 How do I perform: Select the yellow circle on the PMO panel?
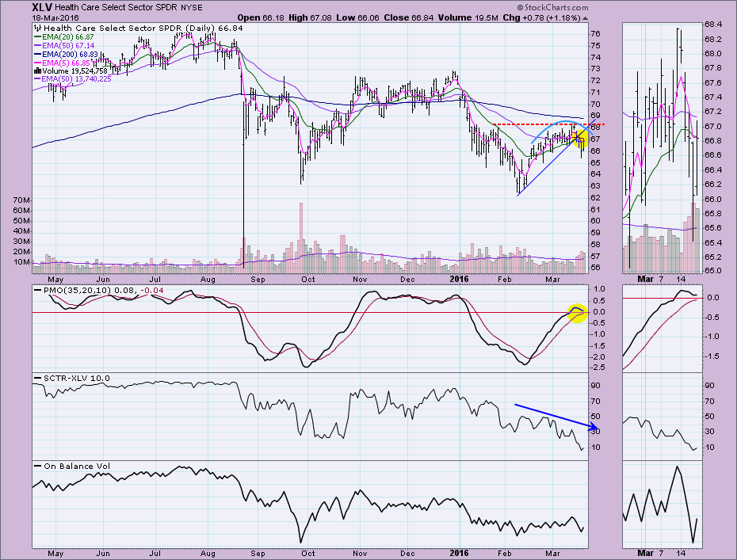(576, 314)
